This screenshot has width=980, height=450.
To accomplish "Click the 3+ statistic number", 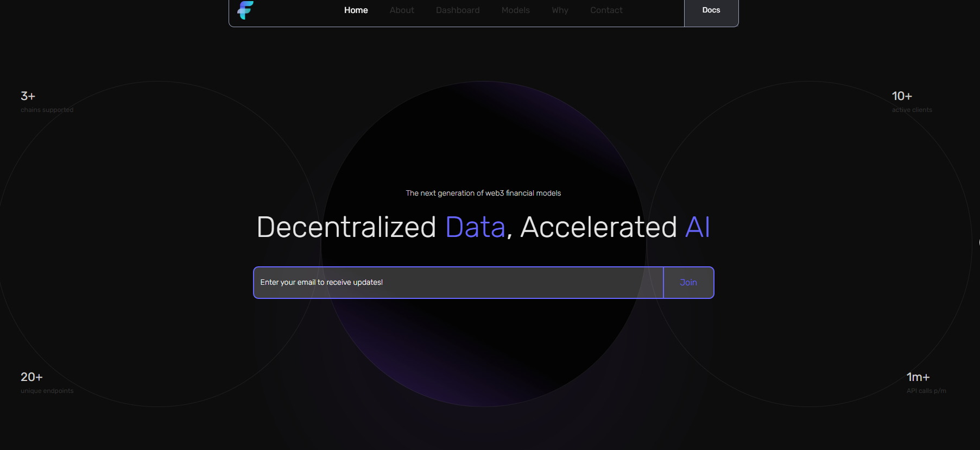I will (28, 96).
